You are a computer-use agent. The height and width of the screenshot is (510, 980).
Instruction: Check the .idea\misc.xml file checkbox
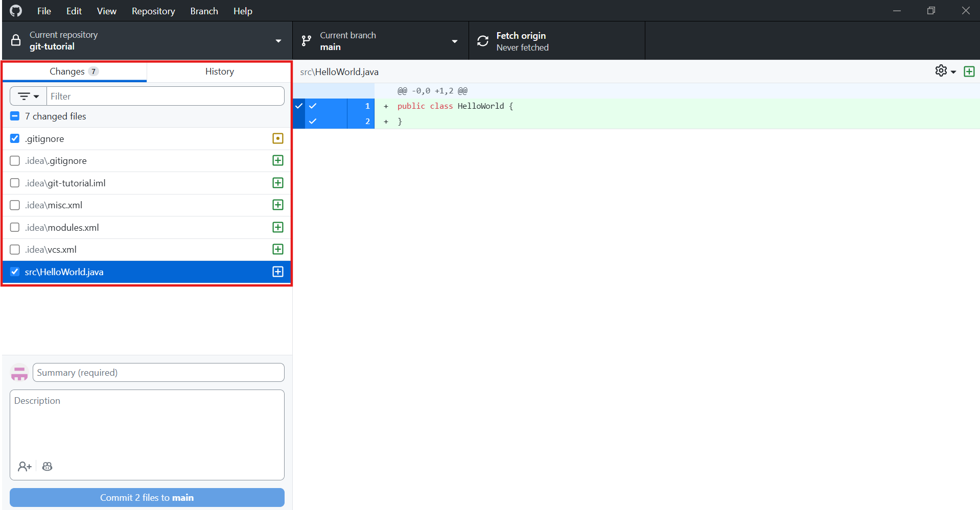pyautogui.click(x=15, y=205)
